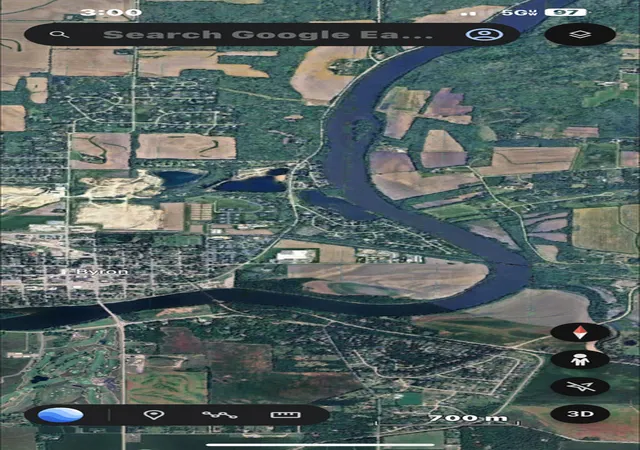Reset orientation with the compass icon
The image size is (640, 450).
pos(580,332)
